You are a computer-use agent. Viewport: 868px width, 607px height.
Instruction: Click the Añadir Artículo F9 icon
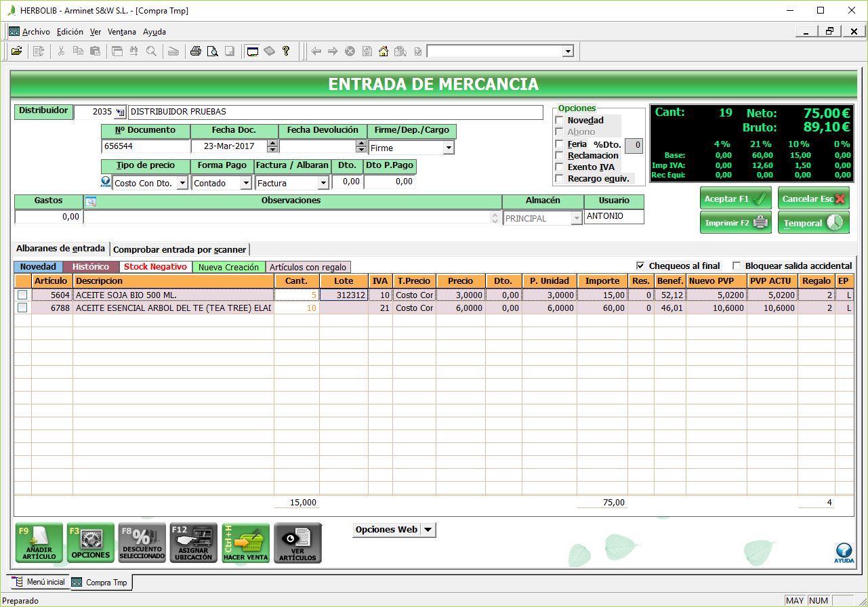click(x=39, y=543)
